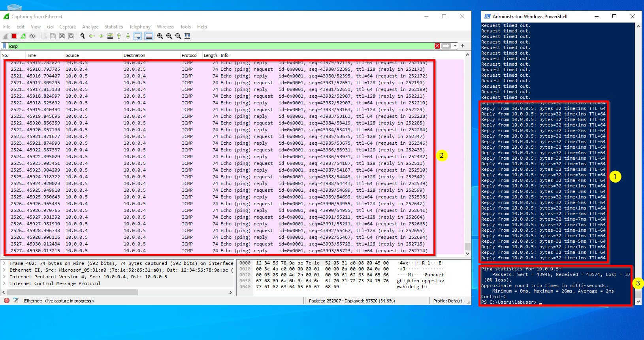Open the Tools menu
This screenshot has width=644, height=340.
tap(185, 27)
